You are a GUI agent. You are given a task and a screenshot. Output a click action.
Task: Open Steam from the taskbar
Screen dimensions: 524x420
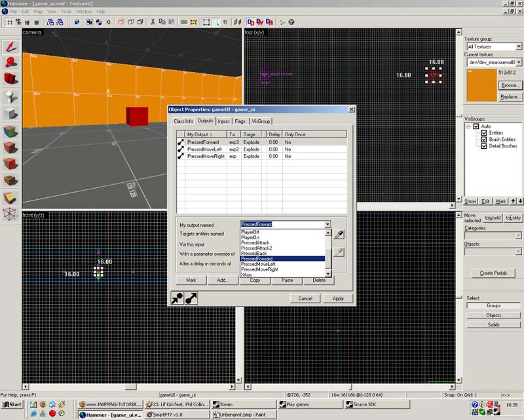tap(244, 404)
